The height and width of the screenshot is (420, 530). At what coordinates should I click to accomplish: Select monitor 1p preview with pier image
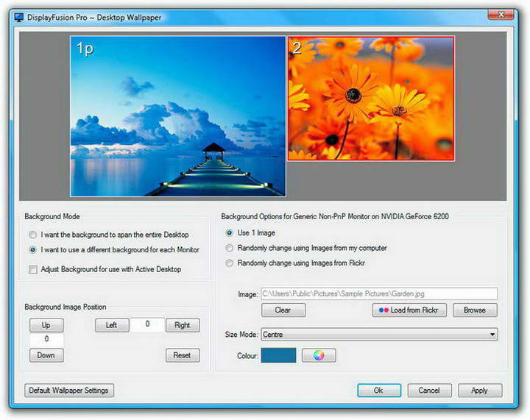(x=178, y=116)
